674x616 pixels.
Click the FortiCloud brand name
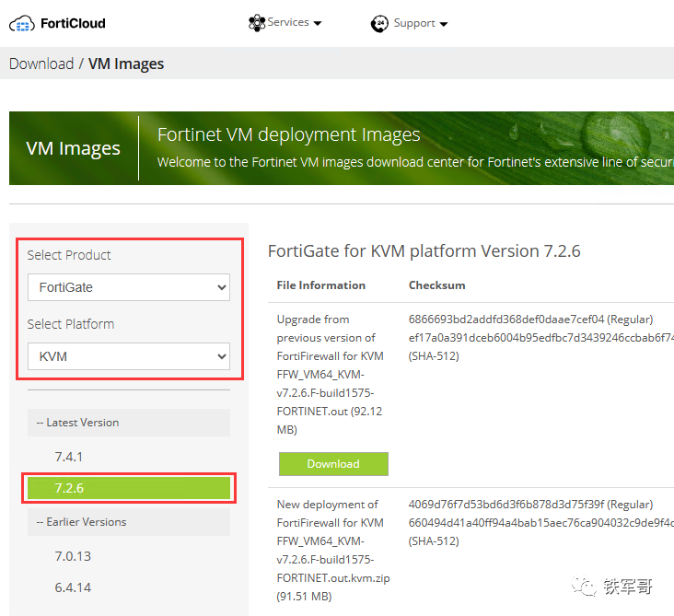(x=73, y=23)
